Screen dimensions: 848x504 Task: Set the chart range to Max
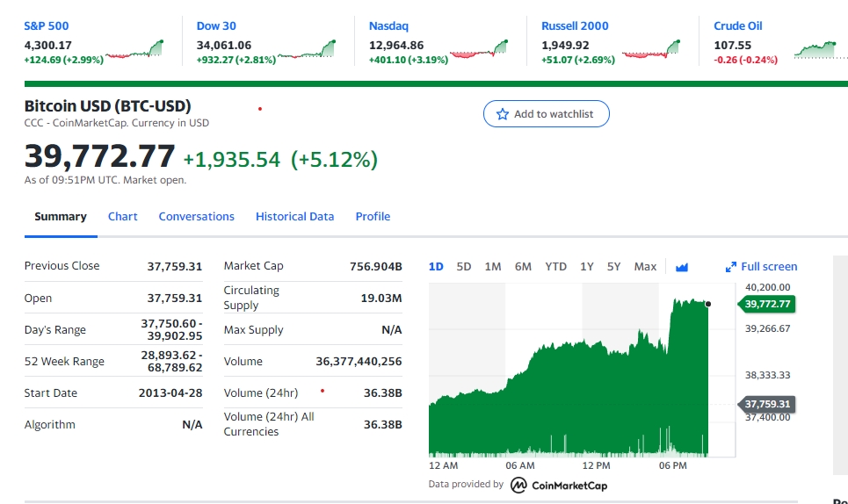click(645, 267)
